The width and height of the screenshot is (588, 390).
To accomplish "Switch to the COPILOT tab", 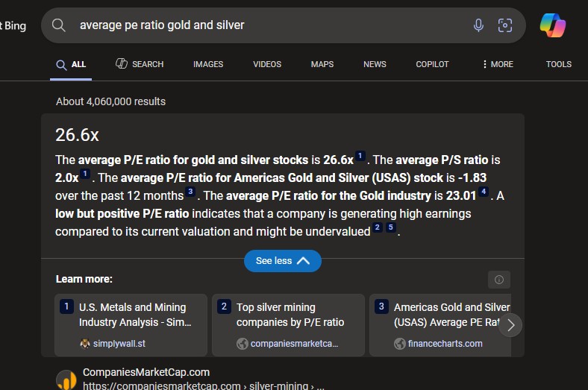I will tap(432, 64).
